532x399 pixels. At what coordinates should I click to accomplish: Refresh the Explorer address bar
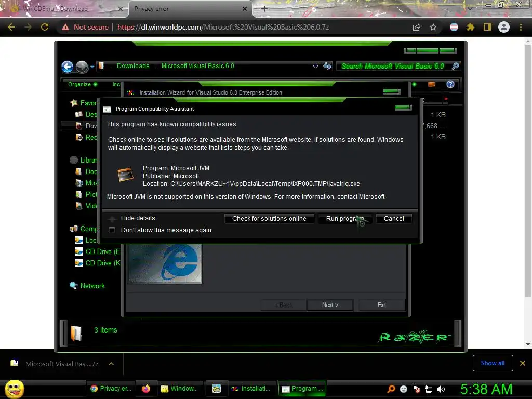click(327, 66)
